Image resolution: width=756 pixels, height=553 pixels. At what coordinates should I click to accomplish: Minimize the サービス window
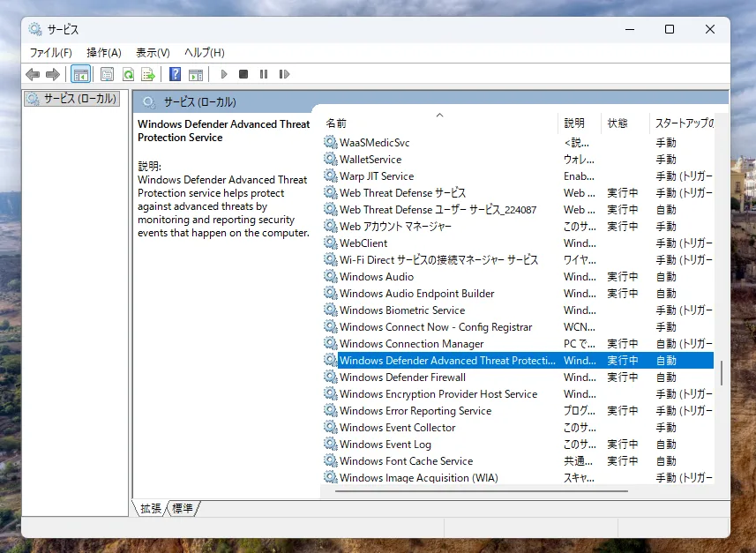point(630,29)
